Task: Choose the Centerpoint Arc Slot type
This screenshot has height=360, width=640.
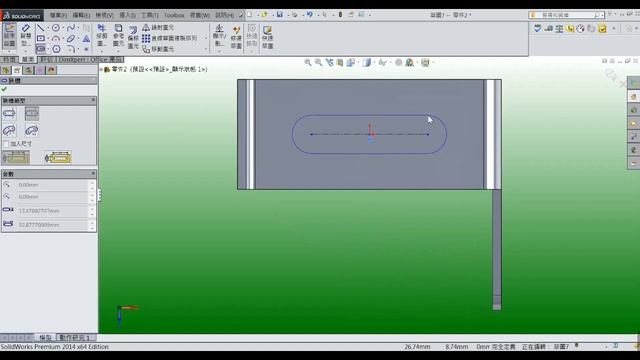Action: point(32,131)
